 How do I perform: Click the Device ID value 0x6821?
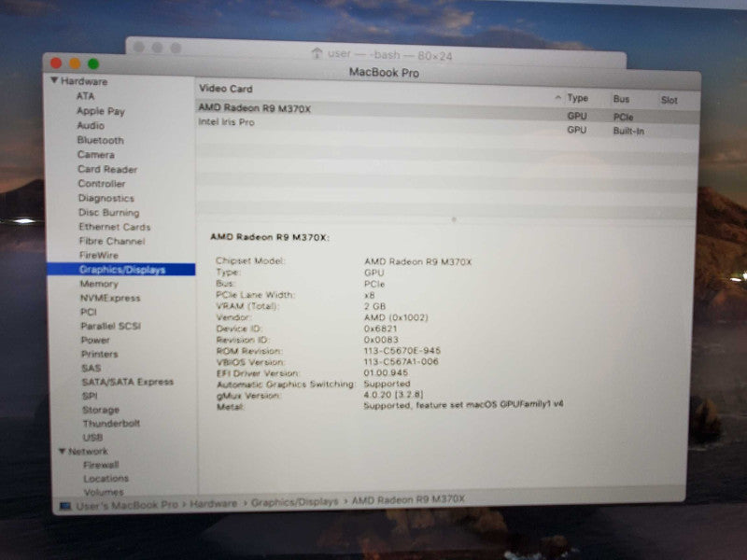380,329
